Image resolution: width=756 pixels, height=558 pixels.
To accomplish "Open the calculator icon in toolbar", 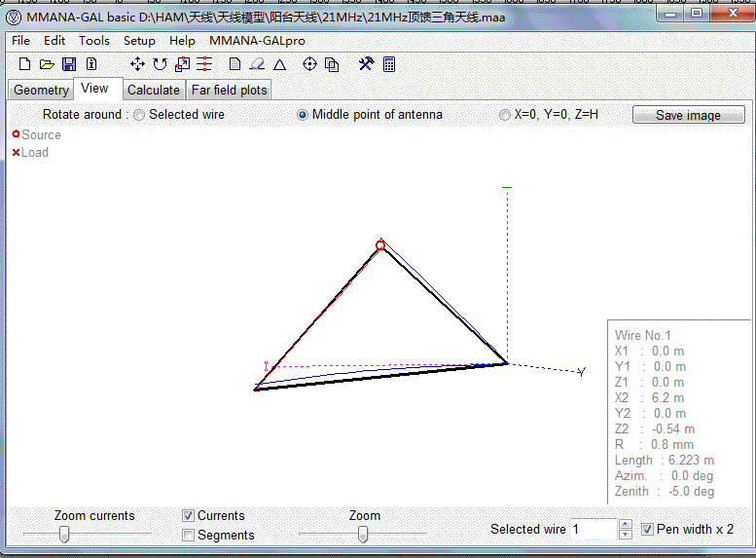I will coord(389,64).
